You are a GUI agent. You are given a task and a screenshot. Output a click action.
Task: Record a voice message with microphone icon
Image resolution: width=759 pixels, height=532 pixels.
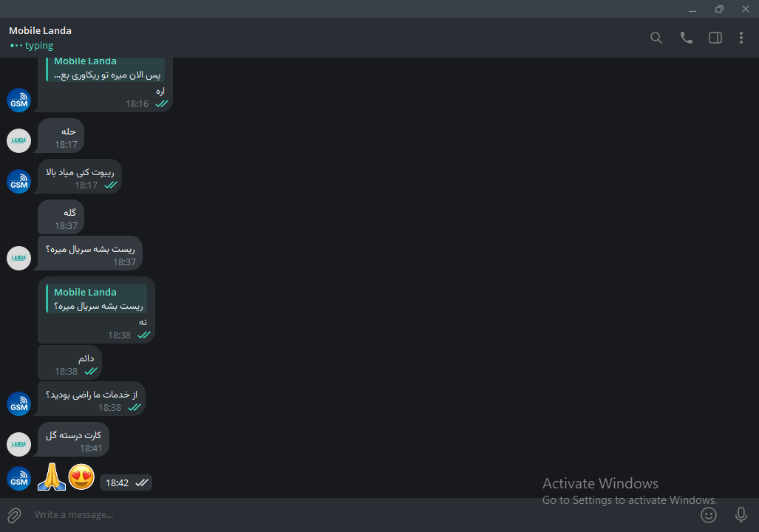741,514
